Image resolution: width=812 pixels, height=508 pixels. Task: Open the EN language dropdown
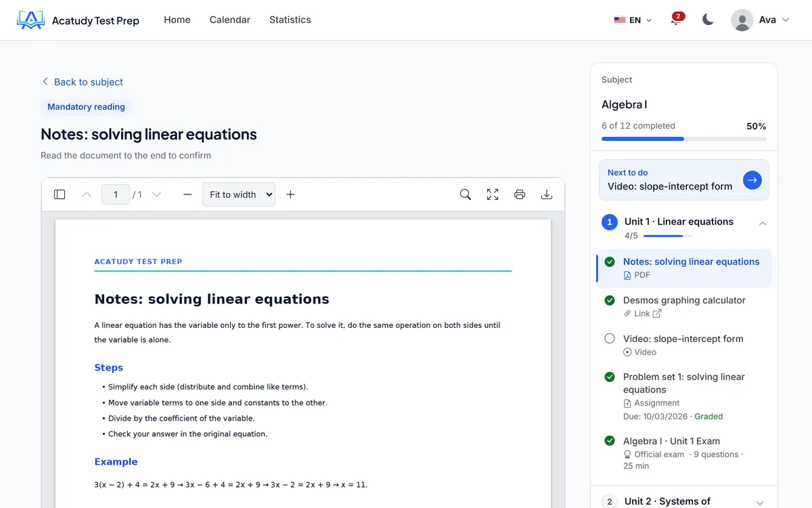click(633, 20)
